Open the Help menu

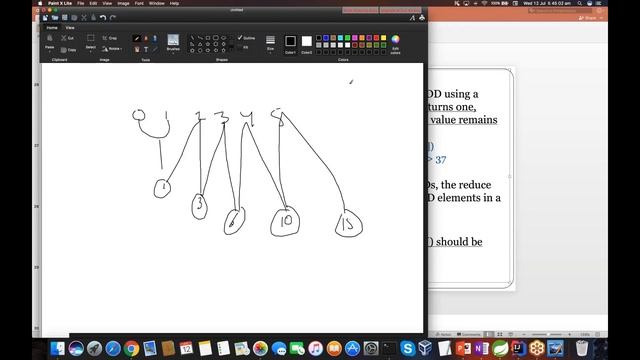[x=174, y=3]
